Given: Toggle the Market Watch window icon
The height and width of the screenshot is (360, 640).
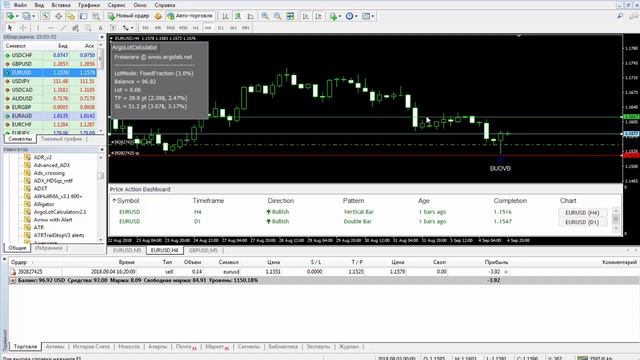Looking at the screenshot, I should click(x=46, y=16).
